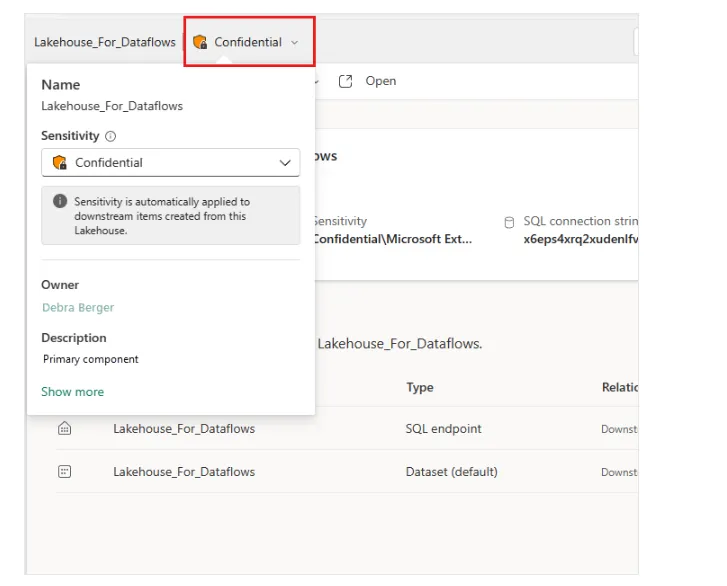Screen dimensions: 727x586
Task: Click the info icon in downstream notice
Action: pos(60,201)
